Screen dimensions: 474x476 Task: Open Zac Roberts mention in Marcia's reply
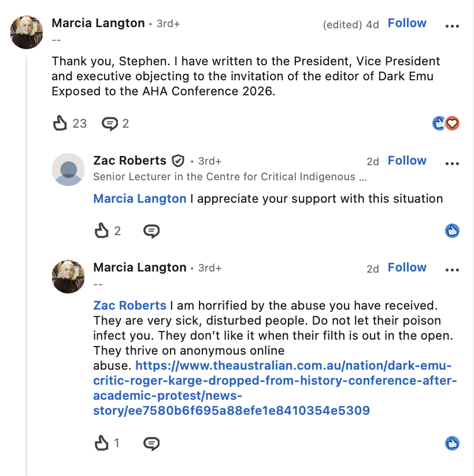[x=129, y=306]
